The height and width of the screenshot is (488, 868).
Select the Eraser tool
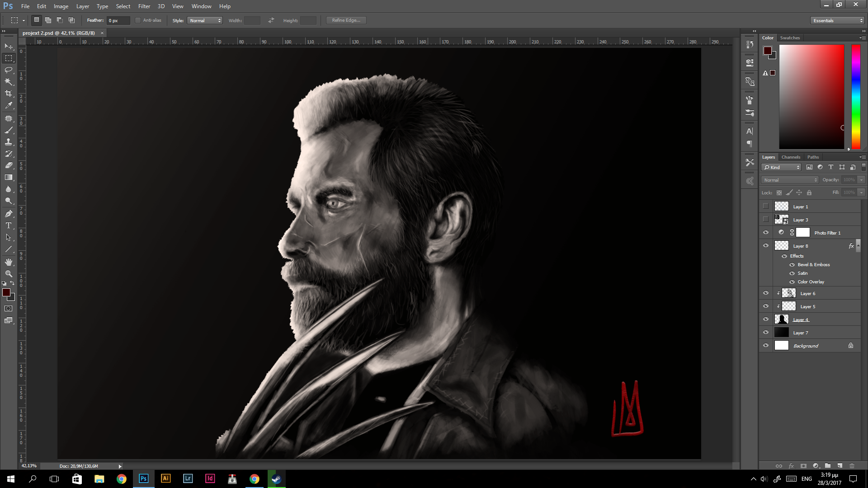click(x=9, y=165)
